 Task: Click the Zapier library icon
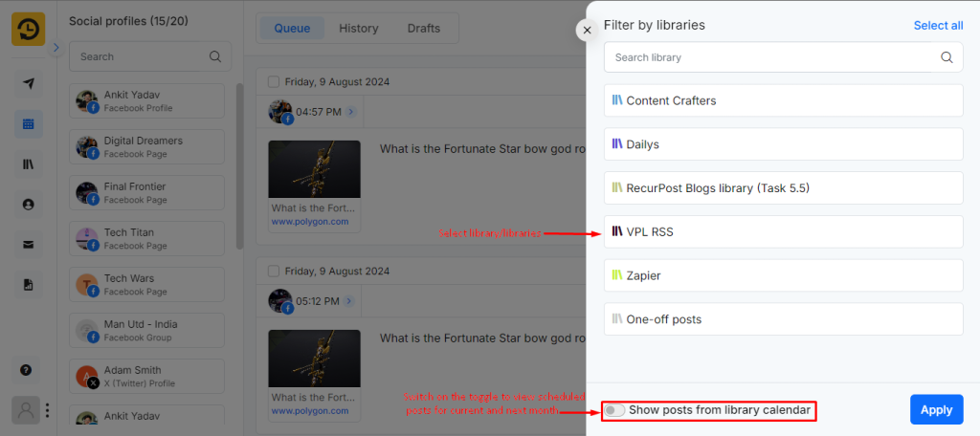(x=617, y=275)
